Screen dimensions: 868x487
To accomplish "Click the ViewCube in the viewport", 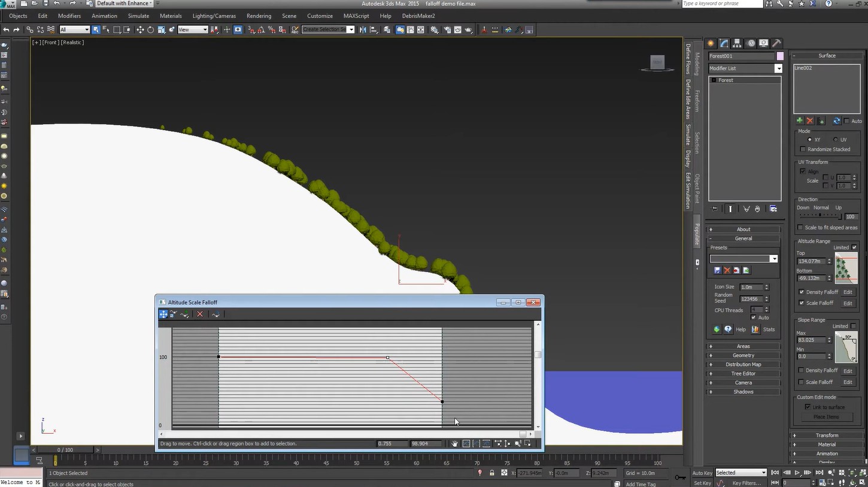I will 657,62.
